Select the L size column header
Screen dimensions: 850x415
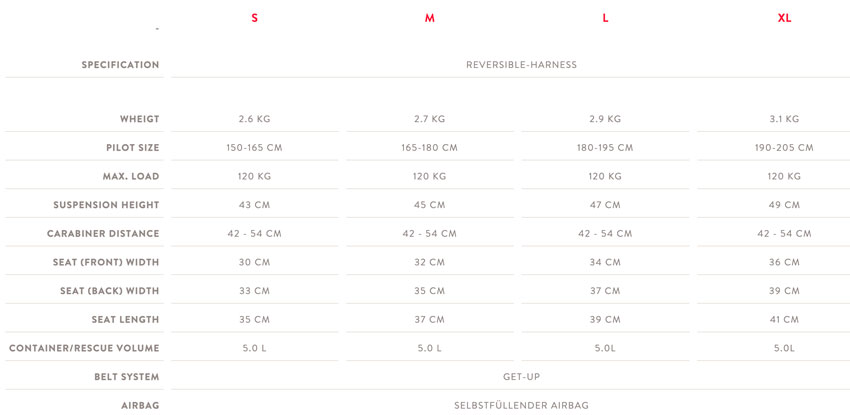(x=605, y=18)
